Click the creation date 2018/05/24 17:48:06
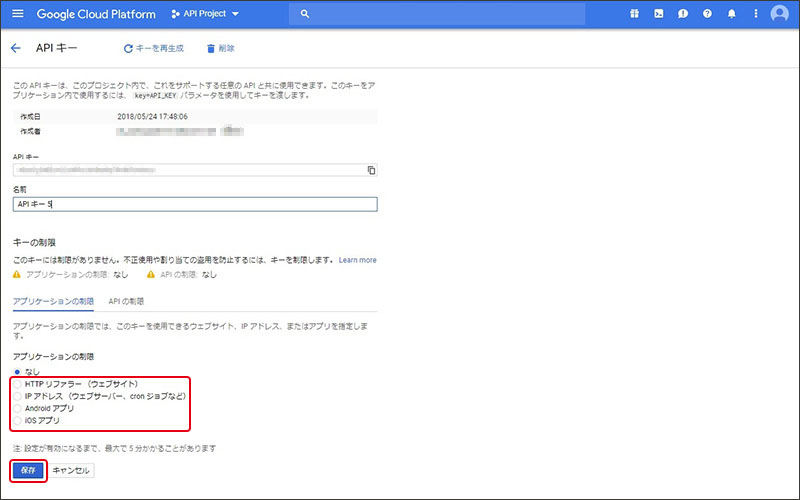The height and width of the screenshot is (500, 800). [153, 116]
